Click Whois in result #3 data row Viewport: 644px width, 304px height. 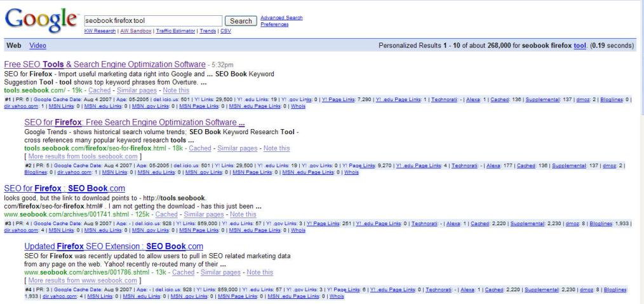298,230
